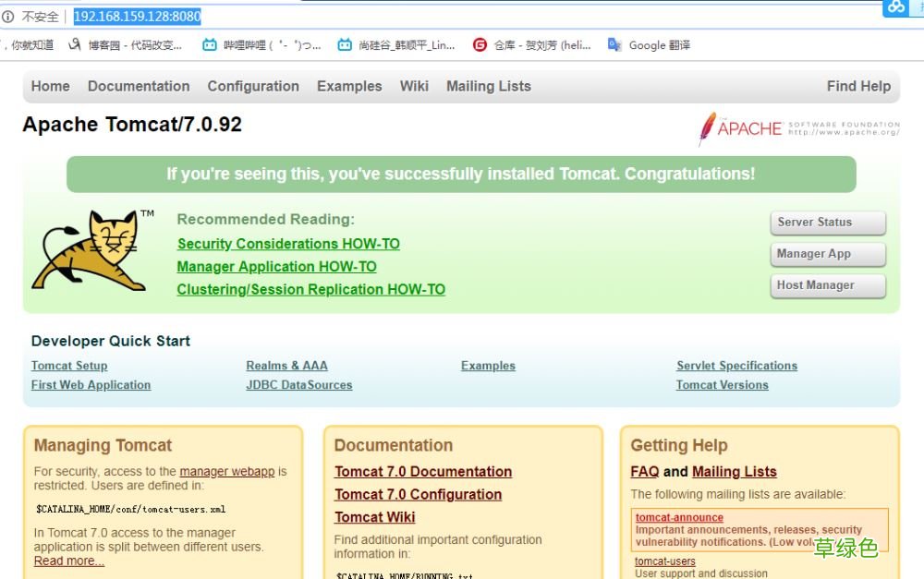Open the JDBC DataSources link
The width and height of the screenshot is (924, 579).
pyautogui.click(x=299, y=385)
